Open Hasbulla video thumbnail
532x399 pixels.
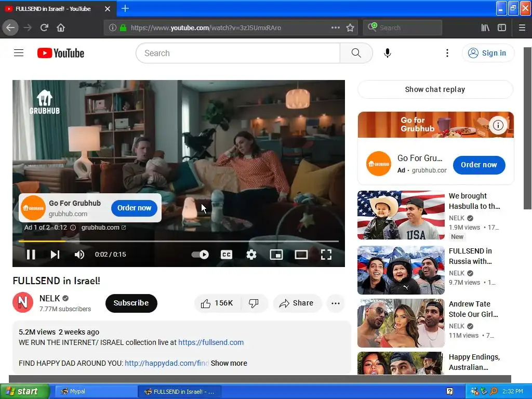tap(401, 215)
